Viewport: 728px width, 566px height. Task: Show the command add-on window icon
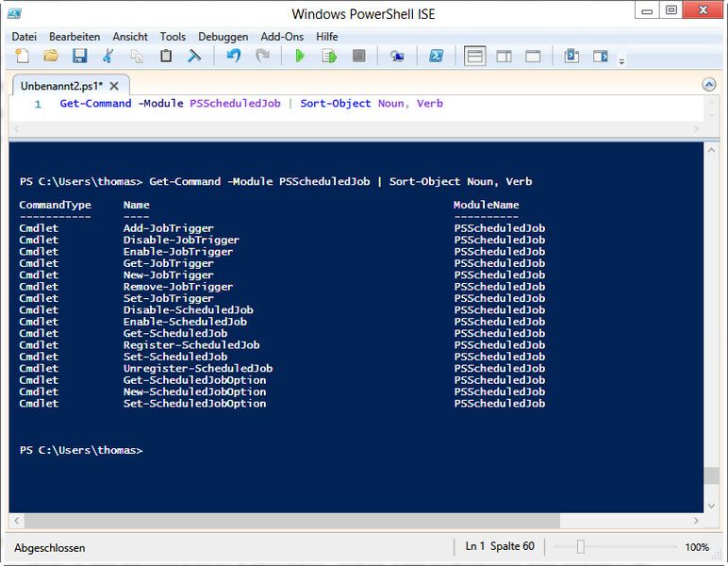click(571, 57)
